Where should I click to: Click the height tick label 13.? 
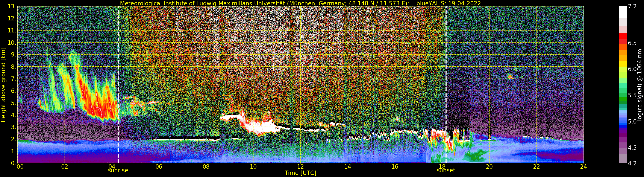tap(12, 6)
